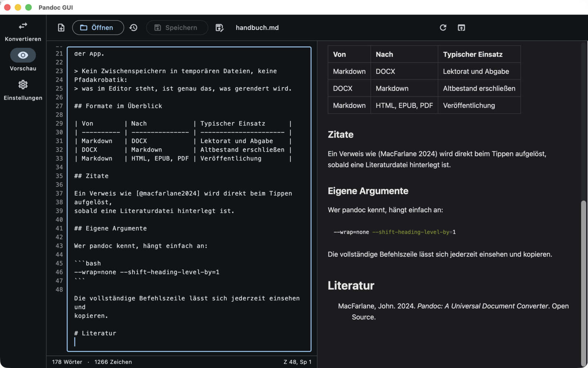Click the save-as icon next to Speichern
Image resolution: width=588 pixels, height=368 pixels.
(x=219, y=28)
